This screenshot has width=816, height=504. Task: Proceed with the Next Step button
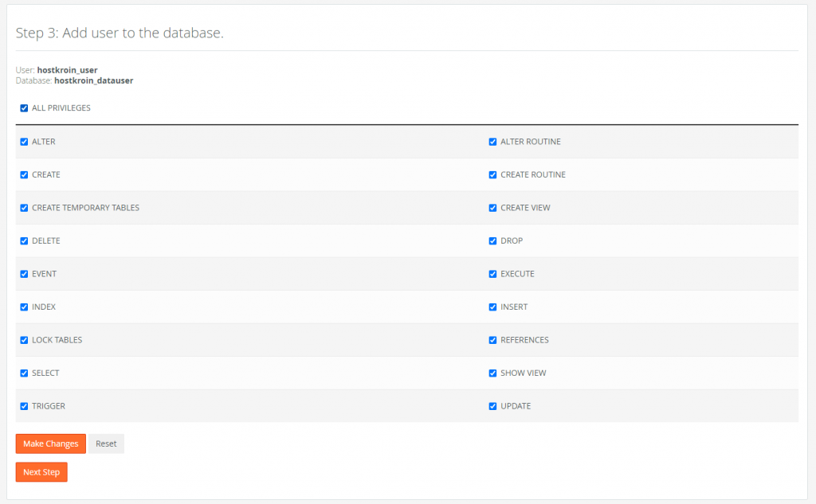click(x=41, y=472)
